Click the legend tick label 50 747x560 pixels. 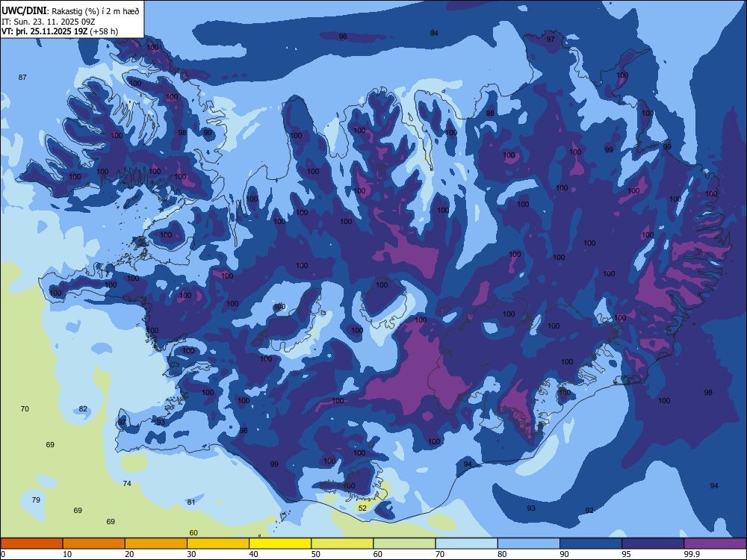pyautogui.click(x=316, y=554)
